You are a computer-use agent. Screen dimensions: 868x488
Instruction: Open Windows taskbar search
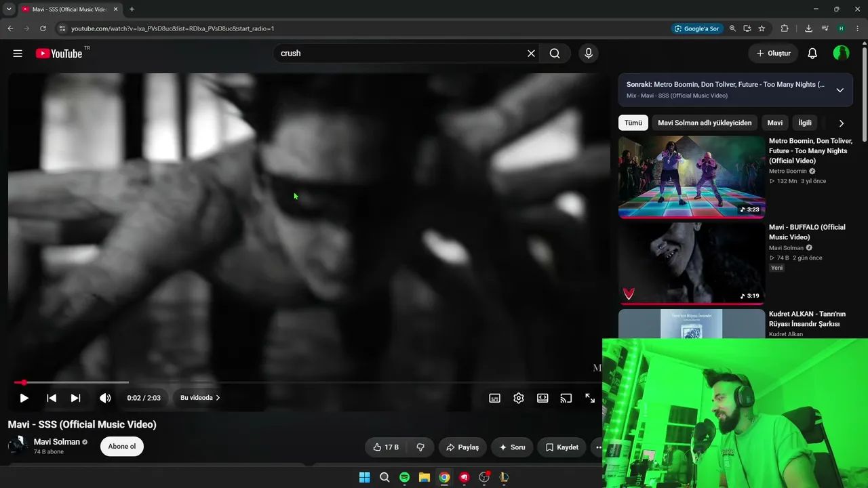[x=384, y=477]
